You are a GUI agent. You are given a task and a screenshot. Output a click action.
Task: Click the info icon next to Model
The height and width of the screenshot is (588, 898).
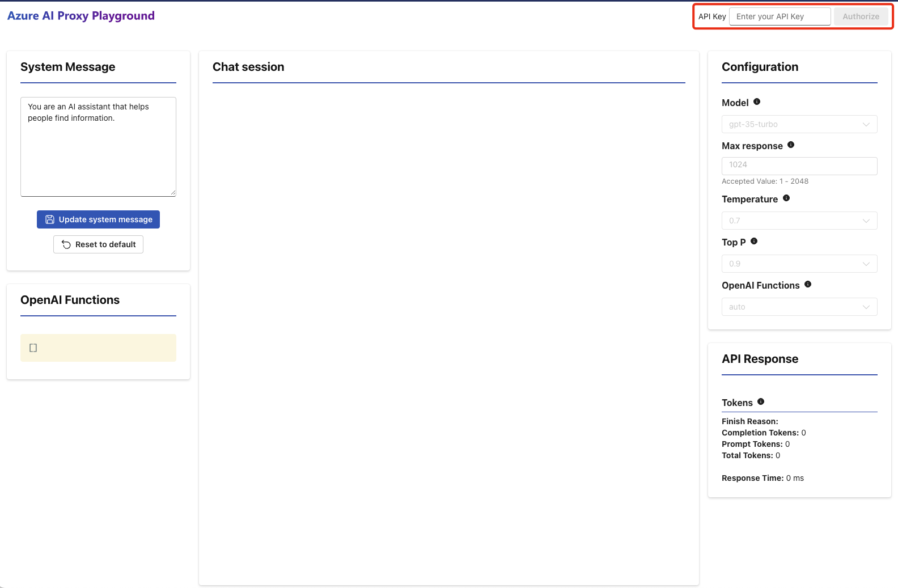pos(757,102)
